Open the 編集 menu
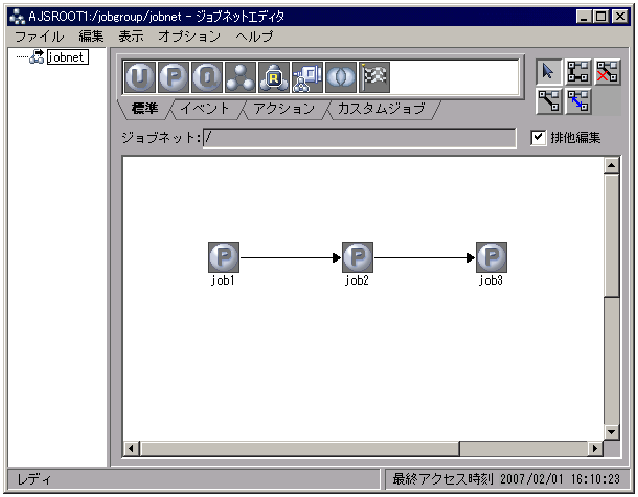Image resolution: width=638 pixels, height=497 pixels. (x=91, y=37)
